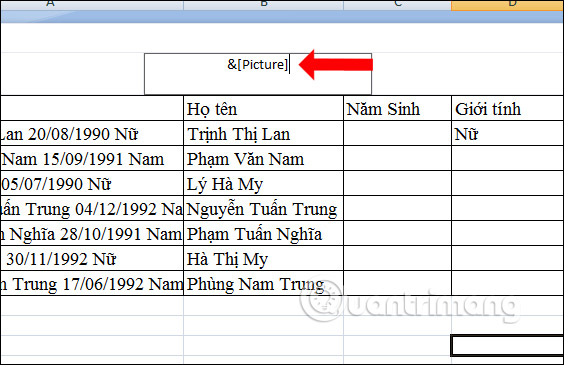The height and width of the screenshot is (365, 564).
Task: Select the 'Giới tính' header cell
Action: pos(508,108)
